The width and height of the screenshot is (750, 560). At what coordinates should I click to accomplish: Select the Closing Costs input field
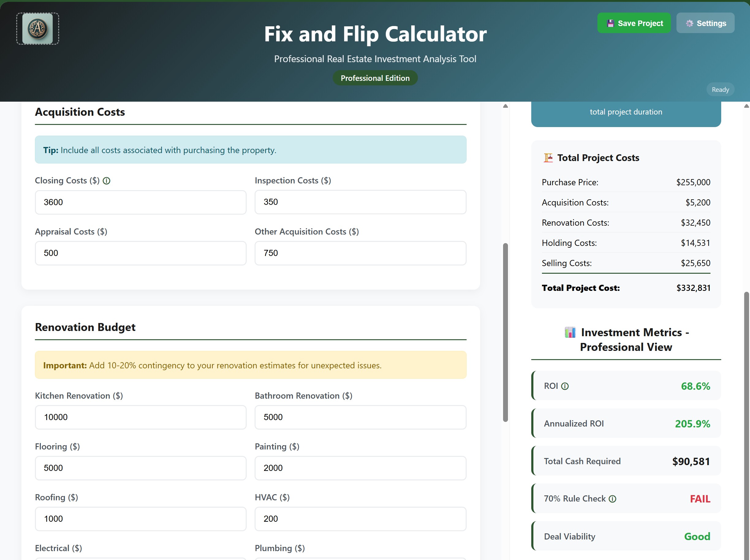click(140, 202)
